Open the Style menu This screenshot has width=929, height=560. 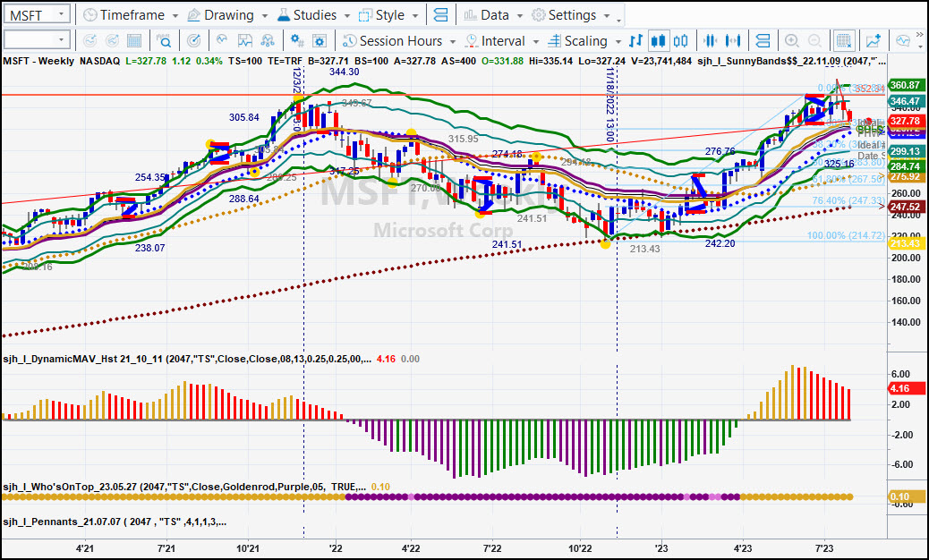click(389, 15)
